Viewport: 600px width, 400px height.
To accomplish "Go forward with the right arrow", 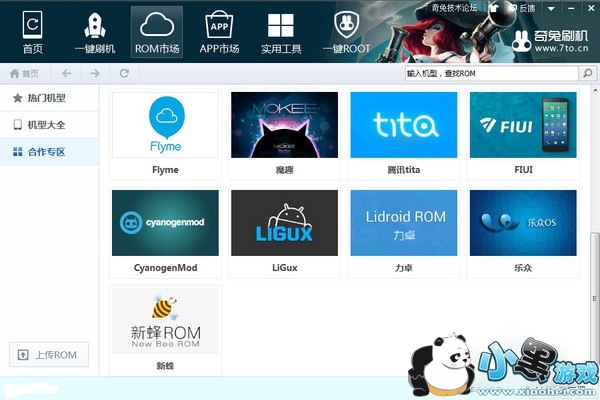I will [x=95, y=73].
